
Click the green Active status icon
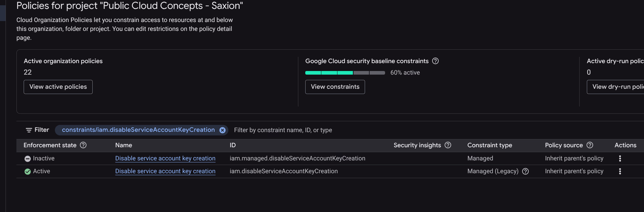click(x=28, y=172)
